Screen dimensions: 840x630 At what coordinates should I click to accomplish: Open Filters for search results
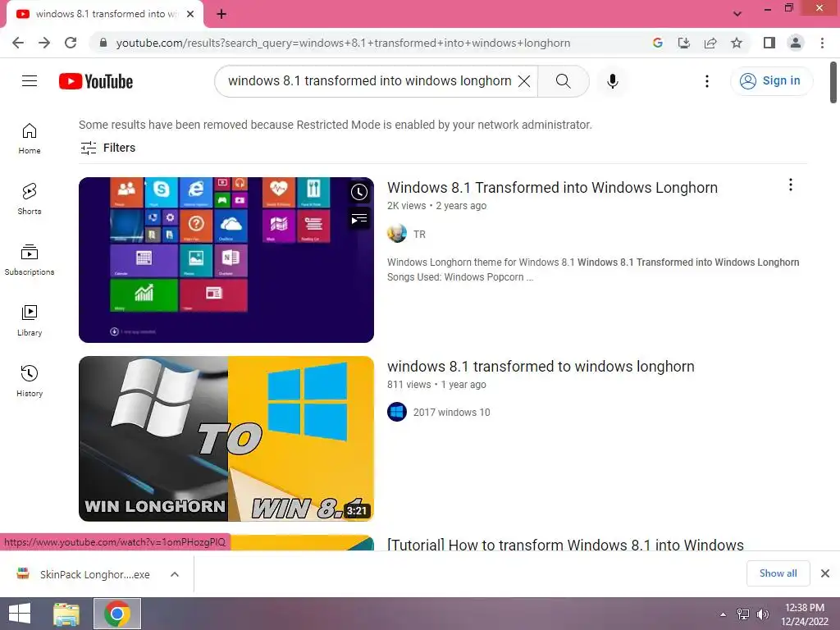pos(107,148)
